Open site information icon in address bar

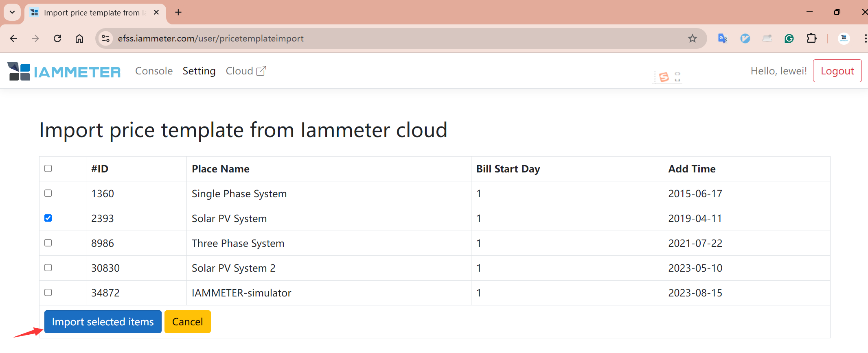coord(106,38)
